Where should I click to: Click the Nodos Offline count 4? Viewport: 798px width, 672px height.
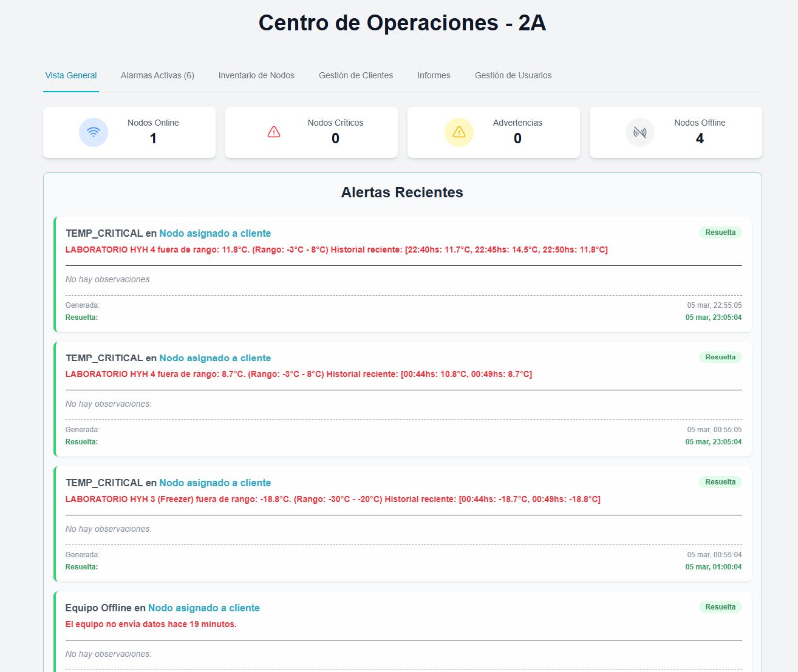700,138
